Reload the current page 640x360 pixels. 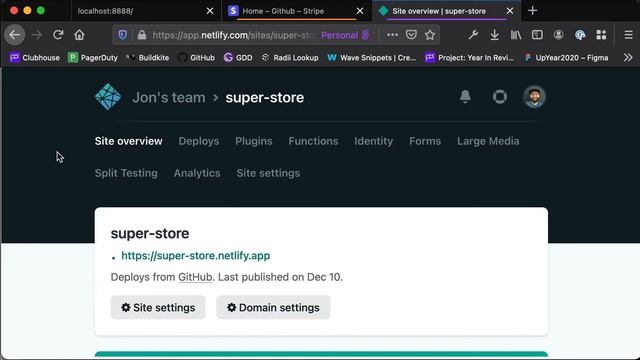pos(58,35)
